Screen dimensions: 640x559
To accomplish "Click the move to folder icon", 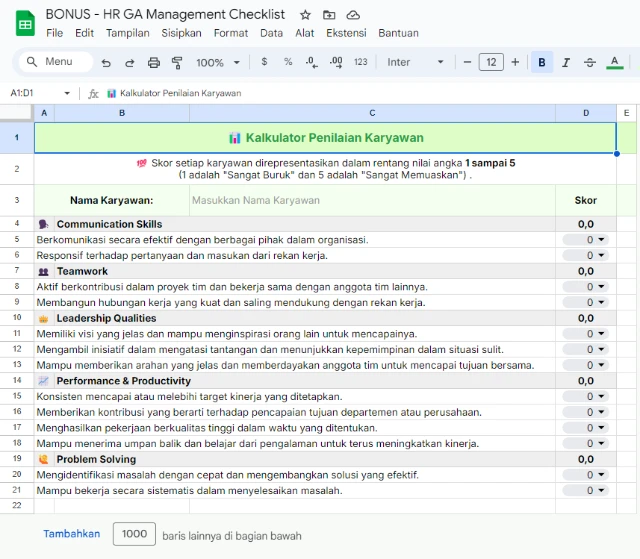I will [x=329, y=15].
